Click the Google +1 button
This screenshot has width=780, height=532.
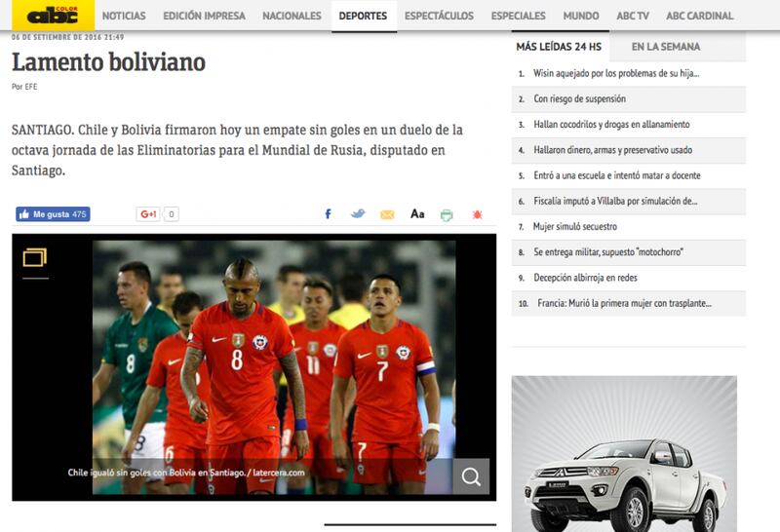[148, 214]
